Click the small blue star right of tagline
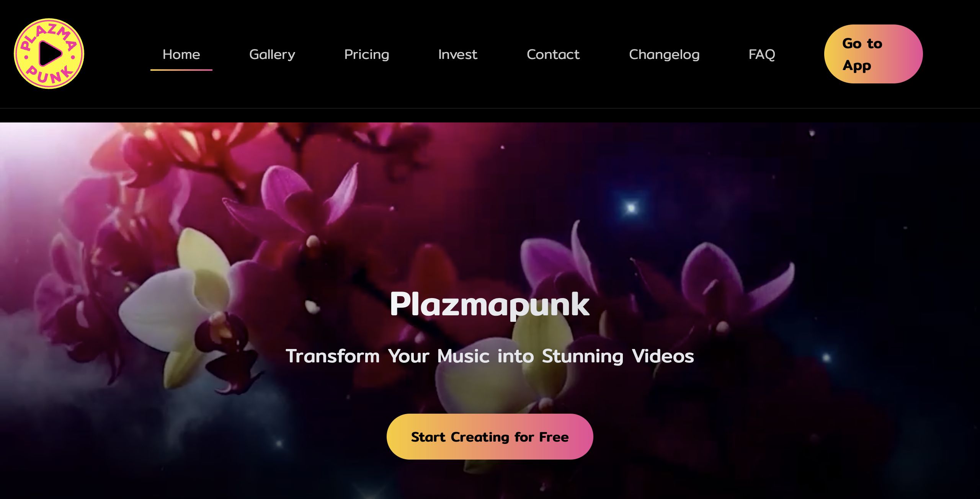 point(826,358)
